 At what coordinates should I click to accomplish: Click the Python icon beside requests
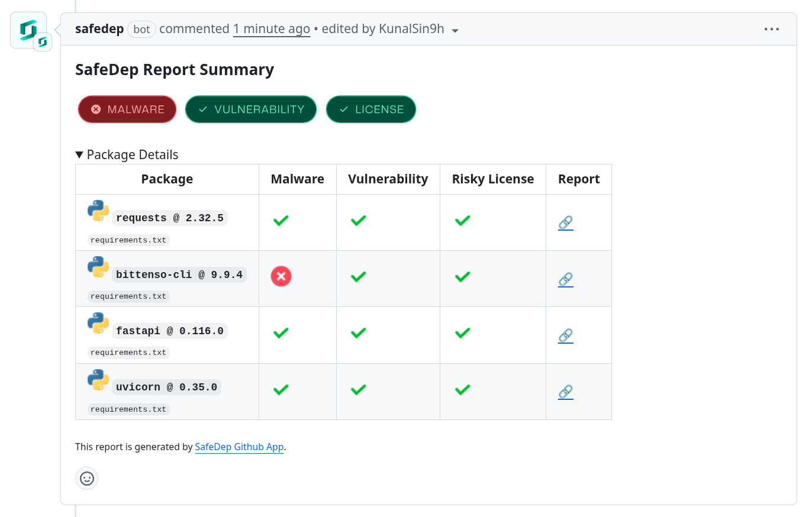click(98, 211)
